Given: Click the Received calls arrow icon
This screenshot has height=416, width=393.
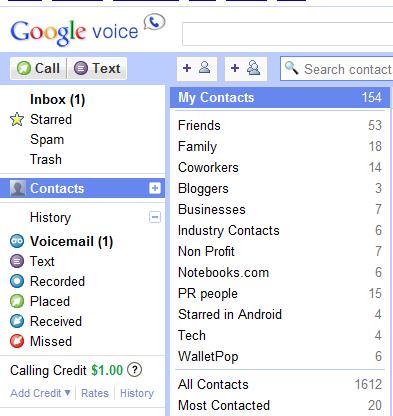Looking at the screenshot, I should [x=17, y=321].
